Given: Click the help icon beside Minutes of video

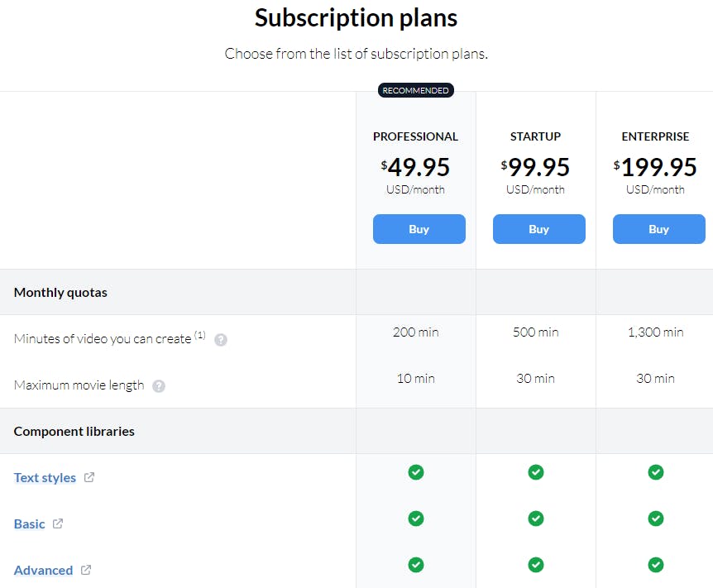Looking at the screenshot, I should click(221, 340).
